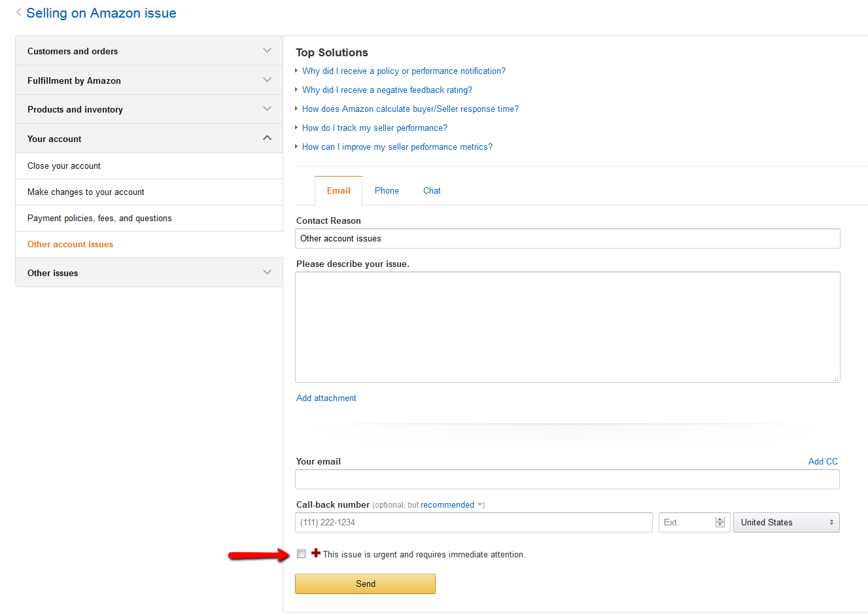The width and height of the screenshot is (868, 615).
Task: Click the Selling on Amazon issue heading
Action: click(101, 13)
